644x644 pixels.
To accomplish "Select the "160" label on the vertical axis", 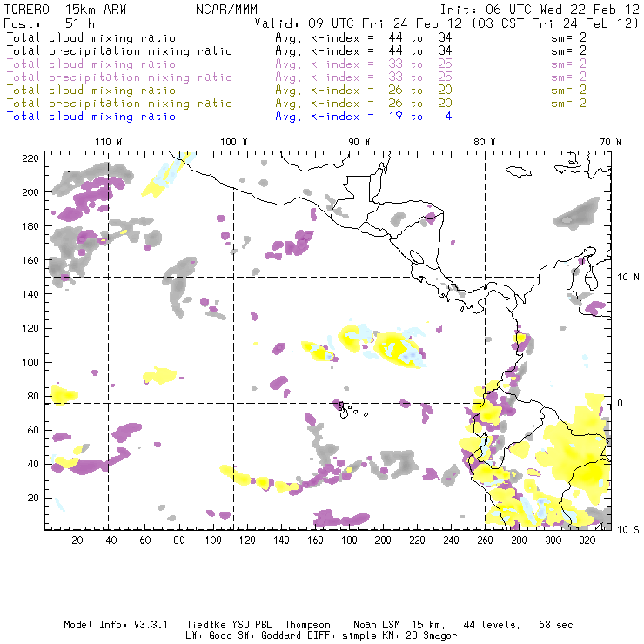I will [30, 260].
